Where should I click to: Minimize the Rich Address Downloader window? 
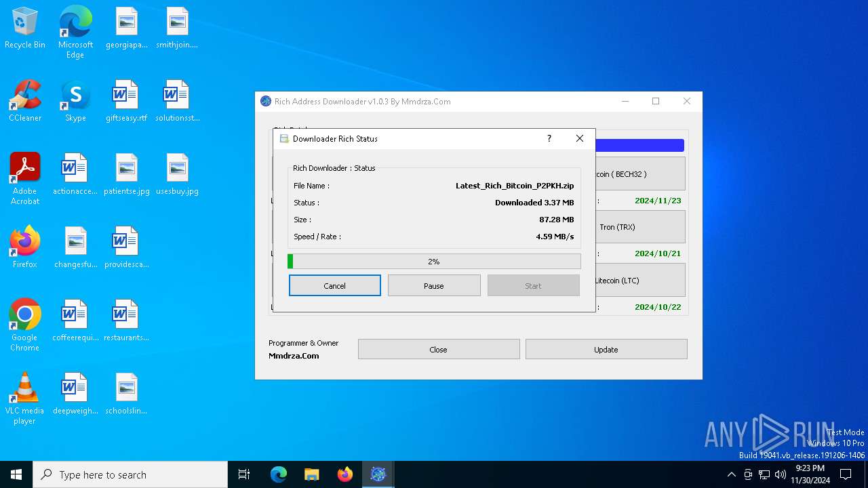625,101
